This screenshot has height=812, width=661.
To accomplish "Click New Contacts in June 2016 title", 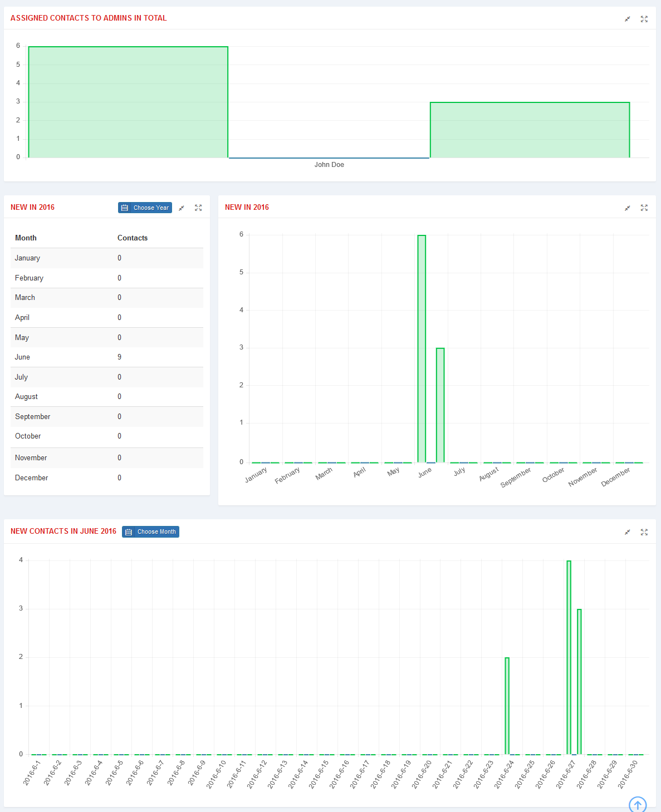I will [x=63, y=532].
